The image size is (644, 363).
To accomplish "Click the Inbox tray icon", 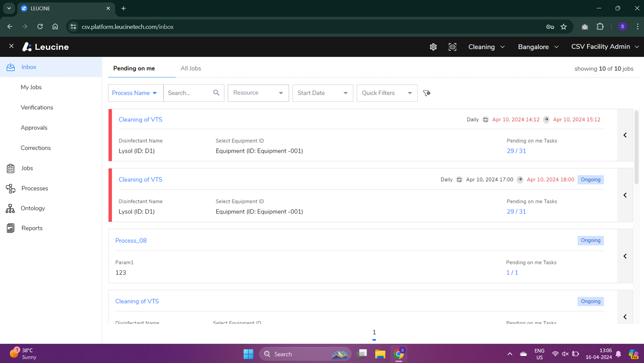I will pyautogui.click(x=11, y=67).
